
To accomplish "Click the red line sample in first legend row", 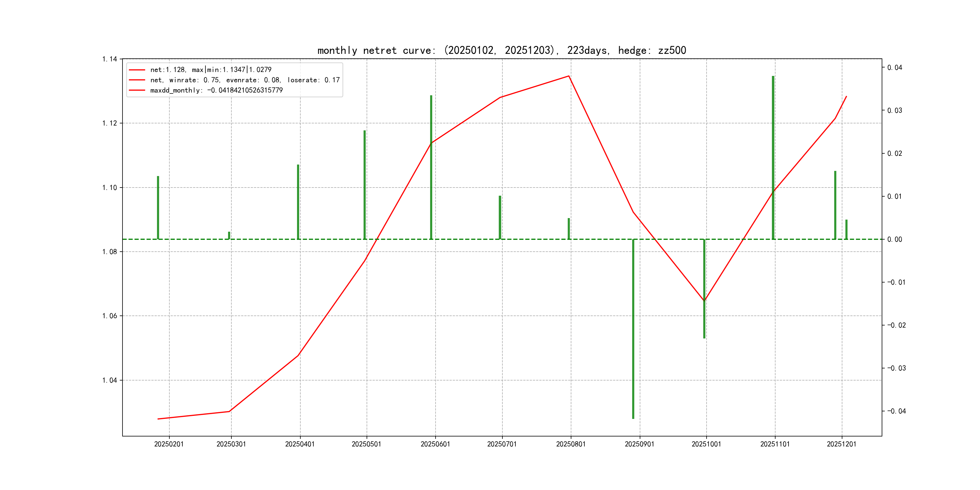I will click(137, 70).
